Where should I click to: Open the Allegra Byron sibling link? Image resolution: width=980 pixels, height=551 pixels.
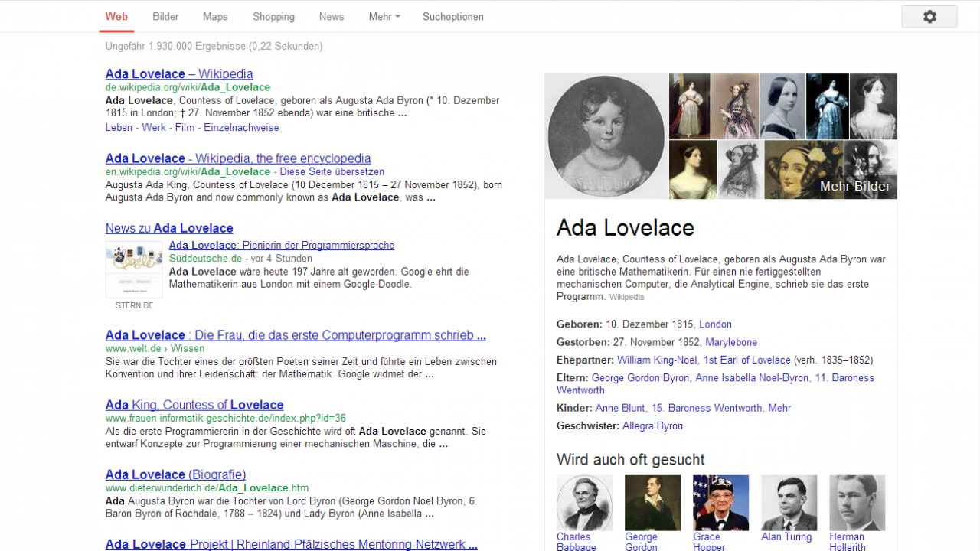pyautogui.click(x=652, y=426)
